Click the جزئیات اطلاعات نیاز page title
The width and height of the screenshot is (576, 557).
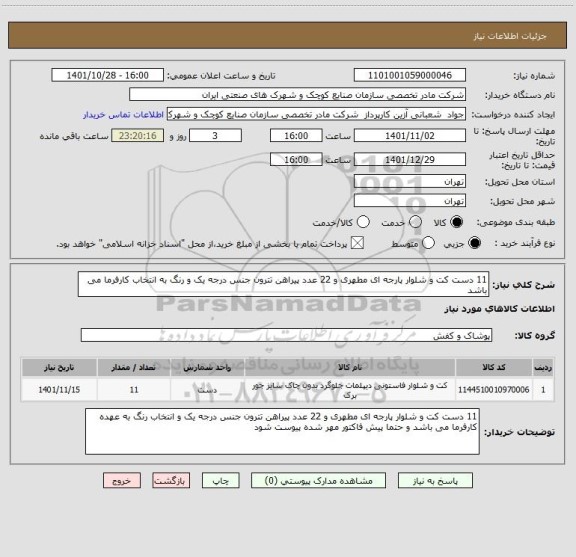coord(510,36)
